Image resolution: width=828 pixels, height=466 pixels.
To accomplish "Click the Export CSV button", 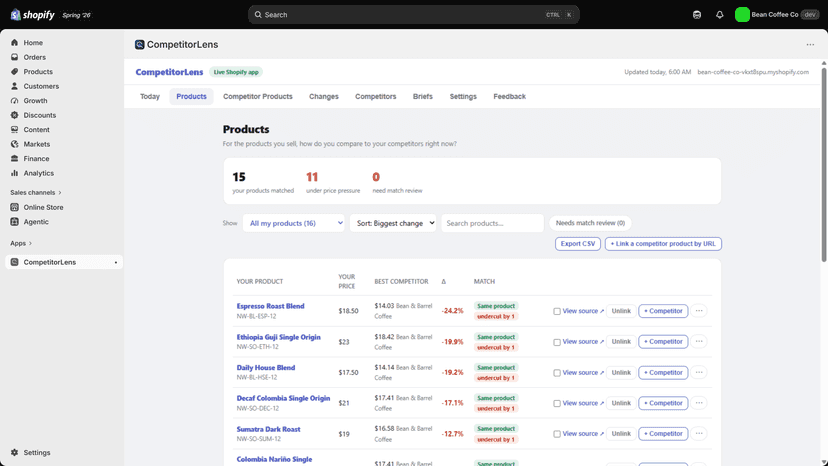I will (578, 244).
